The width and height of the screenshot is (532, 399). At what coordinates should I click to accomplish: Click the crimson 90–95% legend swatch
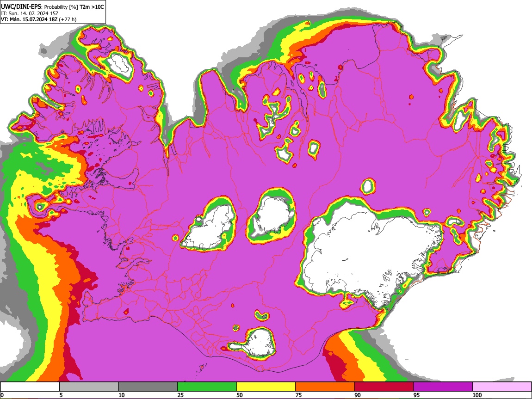tap(384, 387)
